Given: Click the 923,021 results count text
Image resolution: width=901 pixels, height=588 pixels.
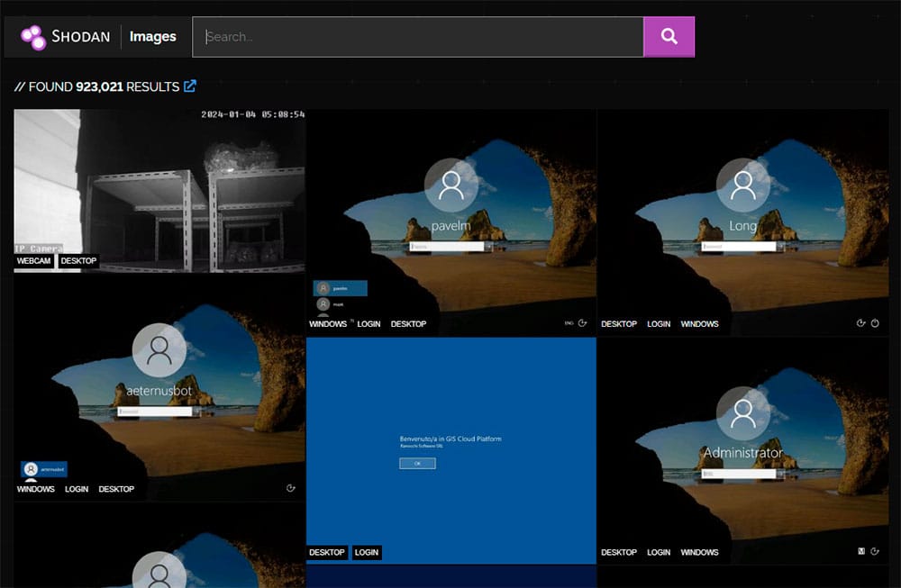Looking at the screenshot, I should click(x=99, y=86).
